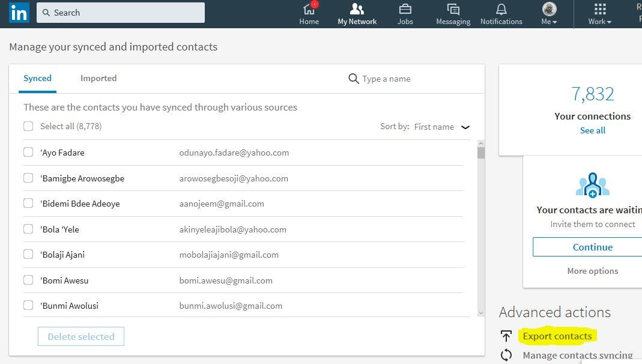Image resolution: width=642 pixels, height=364 pixels.
Task: Click the name 'Ayo Fadare
Action: [62, 153]
